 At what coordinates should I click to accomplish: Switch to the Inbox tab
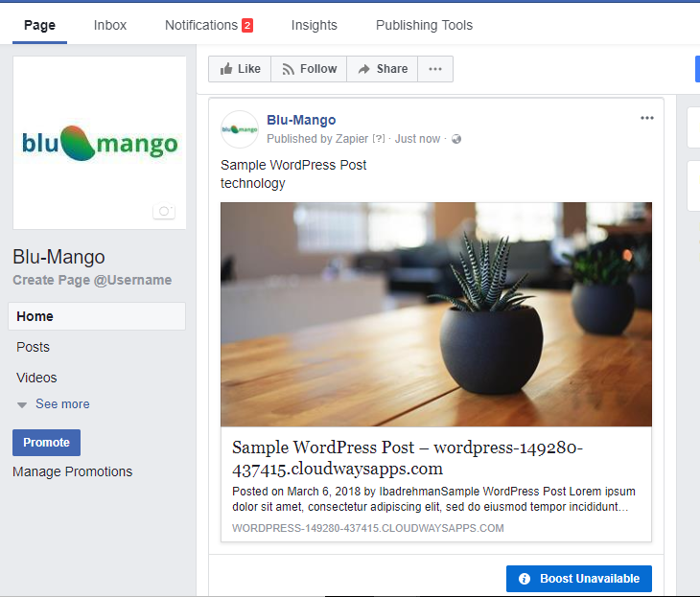[110, 25]
